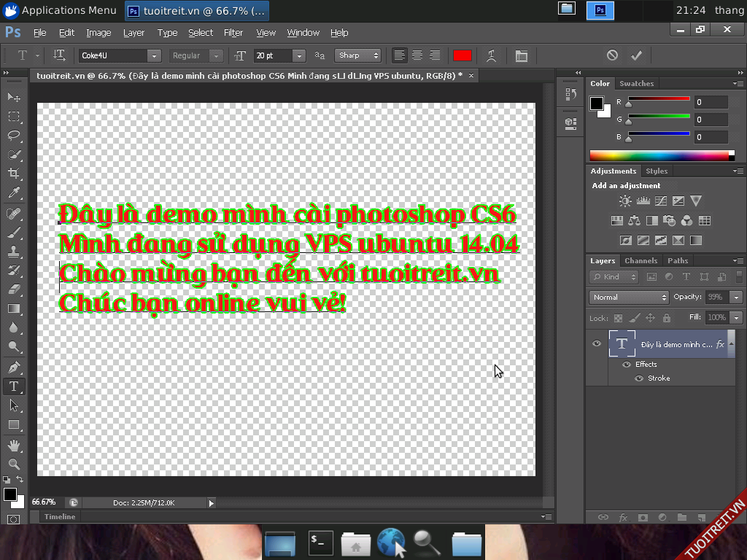Commit text edits with checkmark

pyautogui.click(x=636, y=55)
